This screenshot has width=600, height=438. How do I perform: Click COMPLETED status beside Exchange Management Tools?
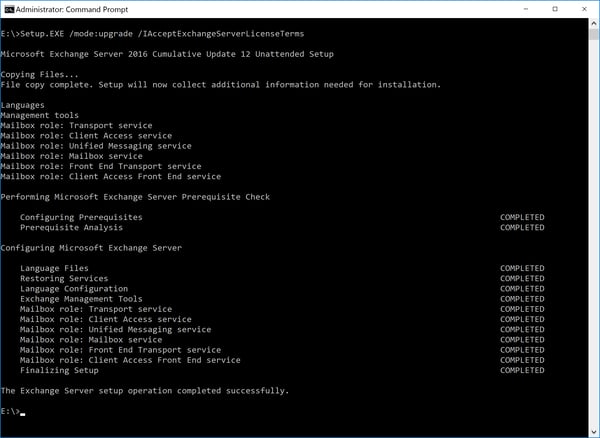click(x=522, y=299)
